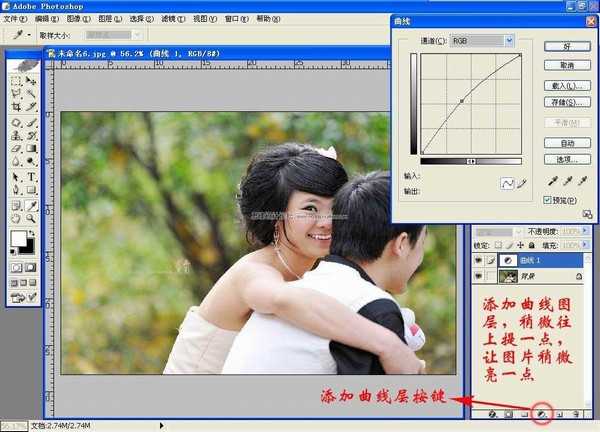The image size is (600, 432).
Task: Click the 自动 auto button
Action: pyautogui.click(x=566, y=143)
